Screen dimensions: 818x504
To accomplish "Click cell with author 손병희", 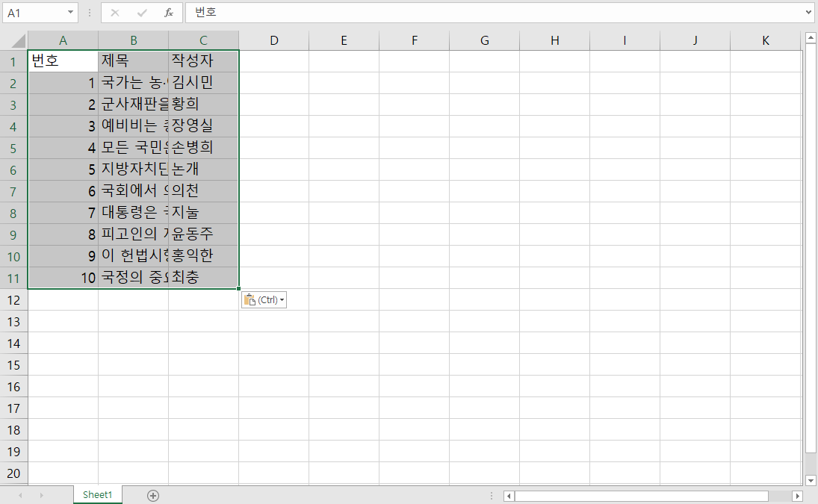I will 203,148.
